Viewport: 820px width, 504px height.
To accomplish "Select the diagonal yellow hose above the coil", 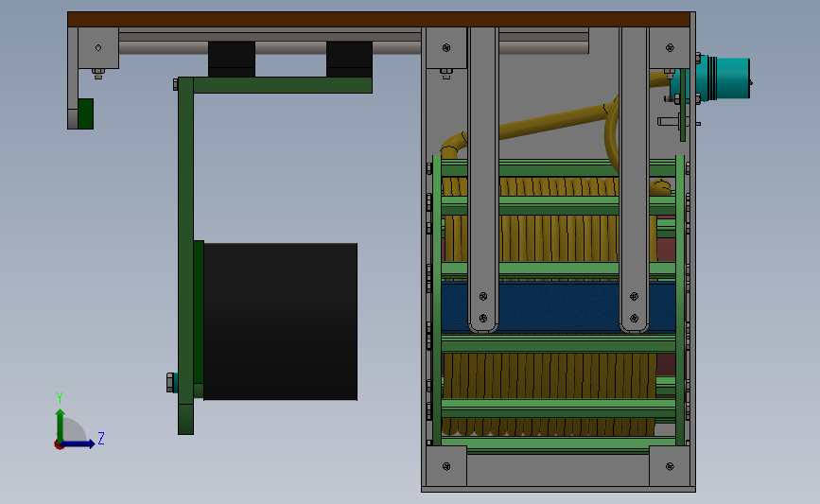I will pyautogui.click(x=554, y=121).
